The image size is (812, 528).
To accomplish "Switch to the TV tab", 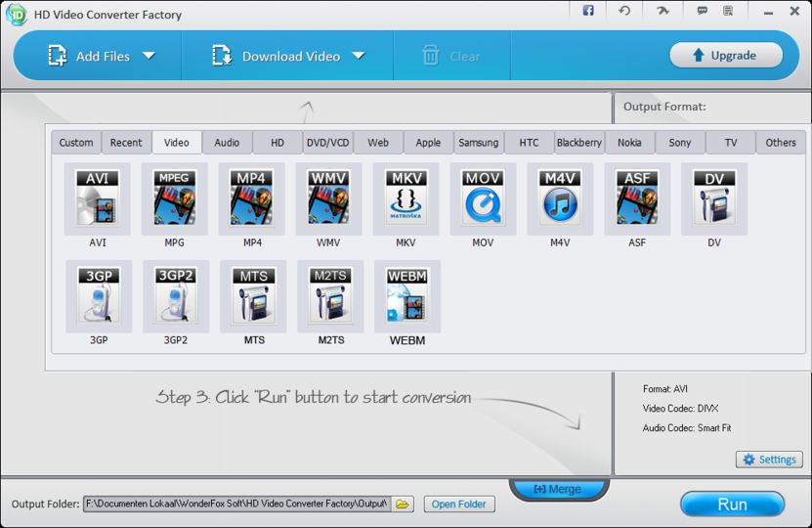I will [731, 143].
